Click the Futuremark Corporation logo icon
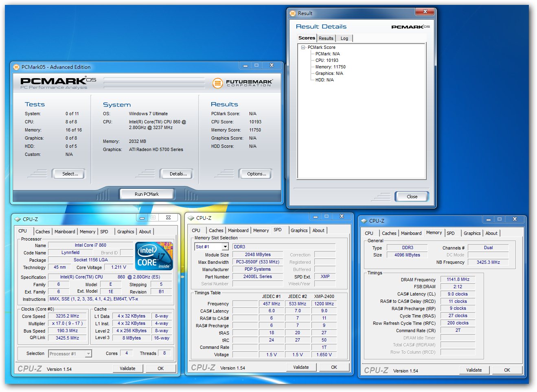Viewport: 537px width, 392px height. pos(218,83)
